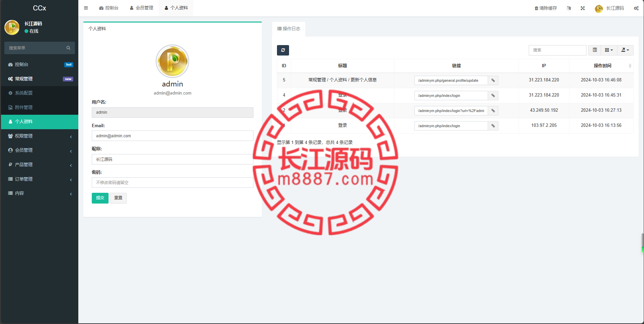Click the 标题 column header
The height and width of the screenshot is (324, 644).
coord(343,66)
